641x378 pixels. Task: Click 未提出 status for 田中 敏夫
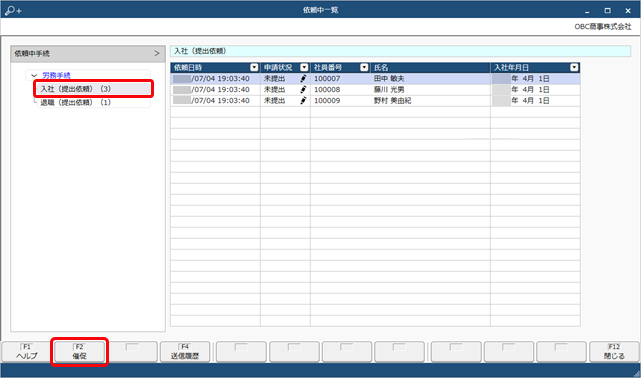274,78
